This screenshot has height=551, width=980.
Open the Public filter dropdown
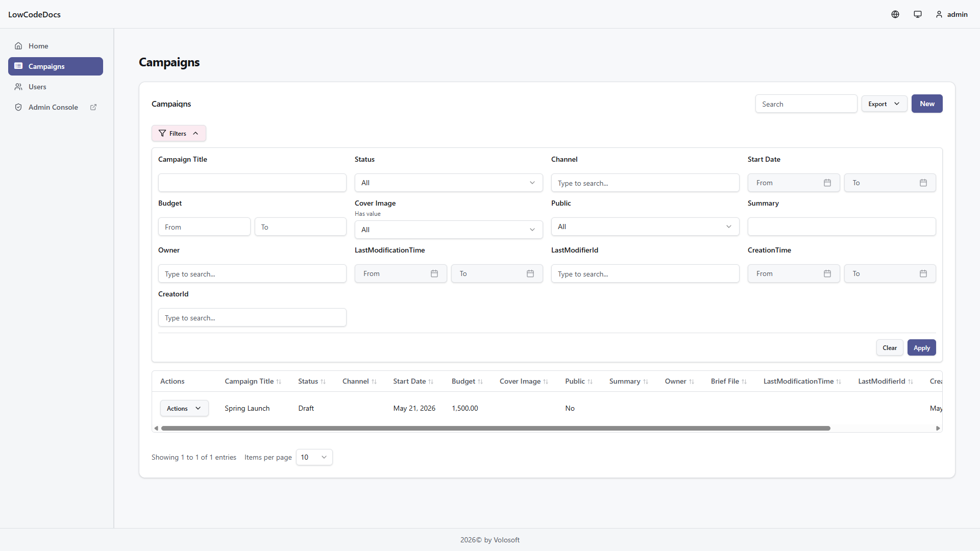(x=645, y=227)
